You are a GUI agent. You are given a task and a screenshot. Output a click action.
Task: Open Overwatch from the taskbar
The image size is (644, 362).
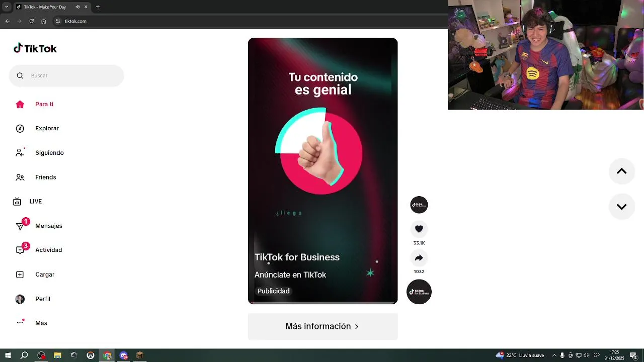91,355
